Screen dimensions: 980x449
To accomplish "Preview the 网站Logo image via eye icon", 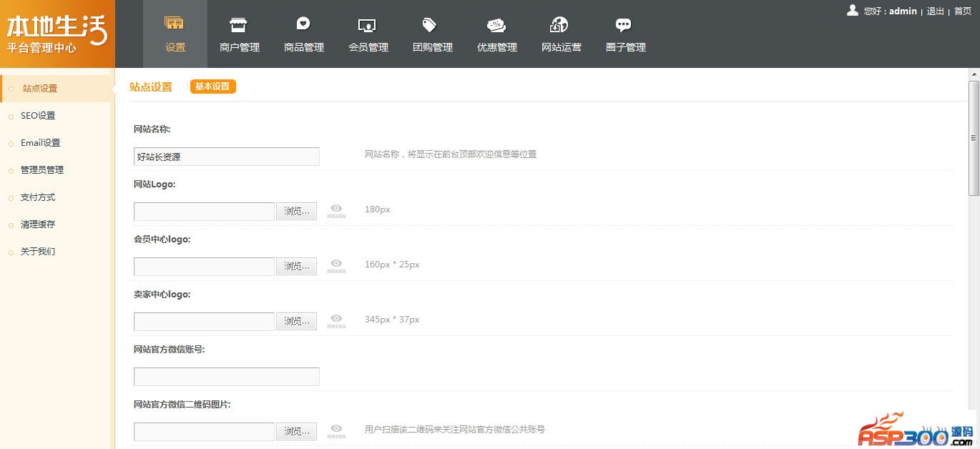I will (336, 210).
